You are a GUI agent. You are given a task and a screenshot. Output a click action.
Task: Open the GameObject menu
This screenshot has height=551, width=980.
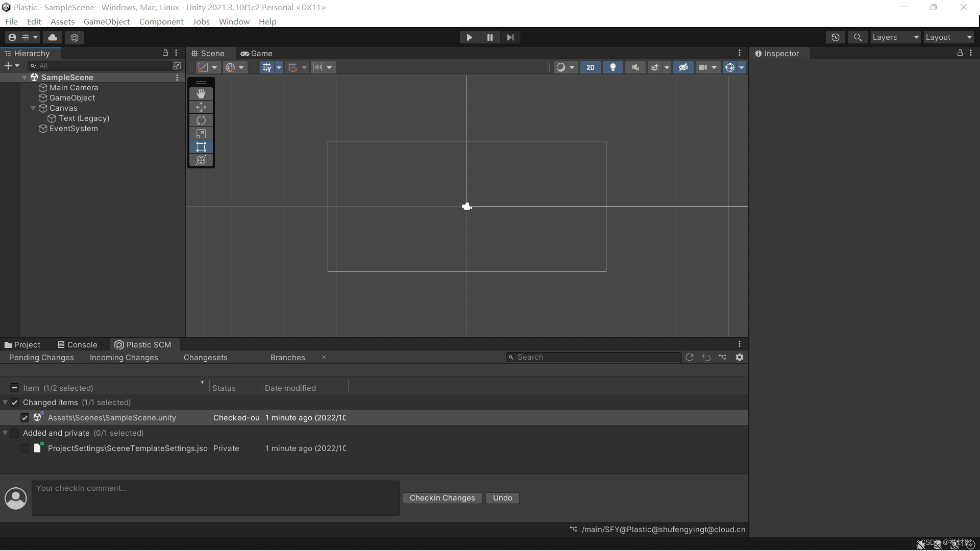(x=107, y=21)
